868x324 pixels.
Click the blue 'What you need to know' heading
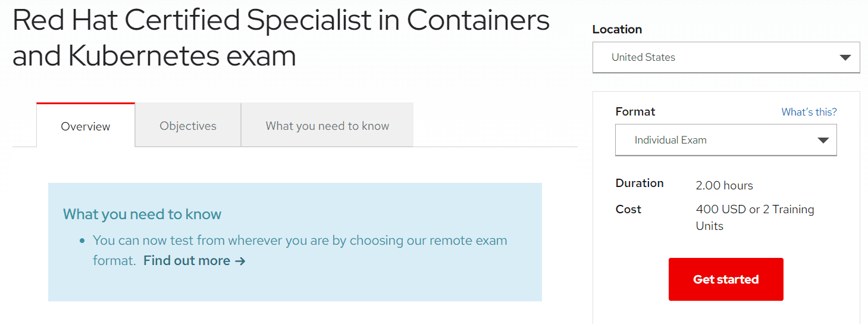pos(142,214)
